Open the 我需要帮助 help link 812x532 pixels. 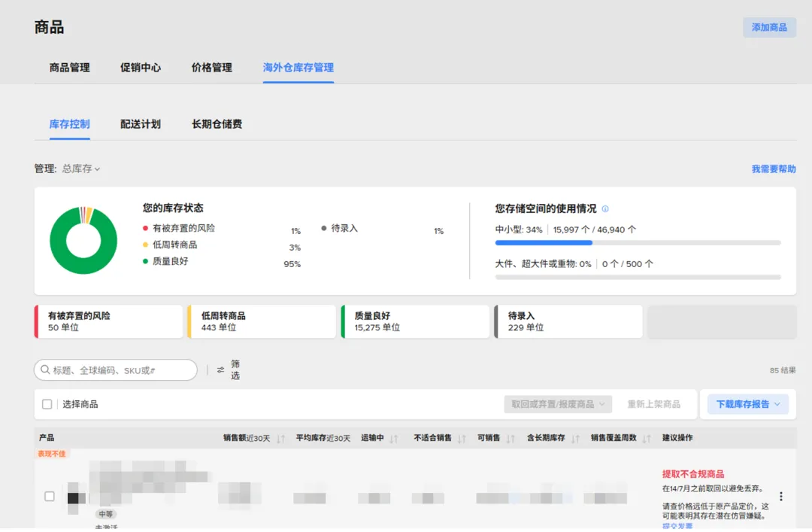pos(774,169)
